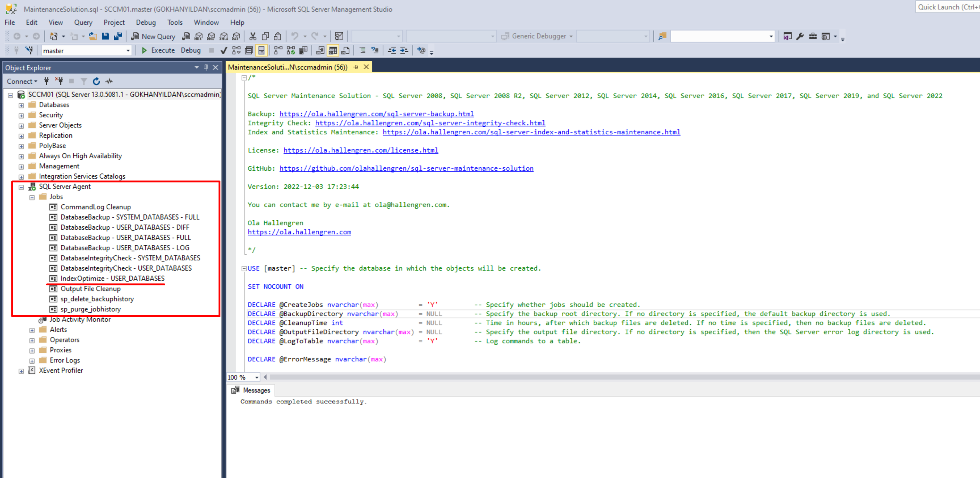Screen dimensions: 980x478
Task: Click the Cut scissors icon
Action: (253, 36)
